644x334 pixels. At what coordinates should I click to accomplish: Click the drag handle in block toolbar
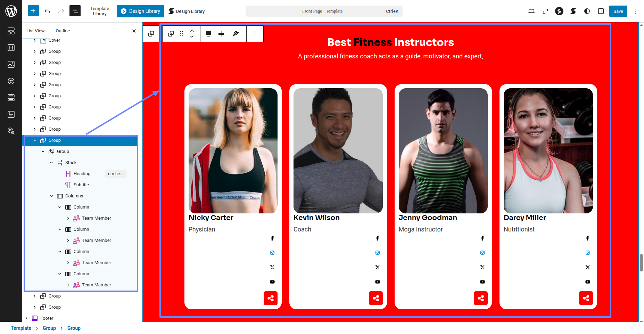point(181,34)
